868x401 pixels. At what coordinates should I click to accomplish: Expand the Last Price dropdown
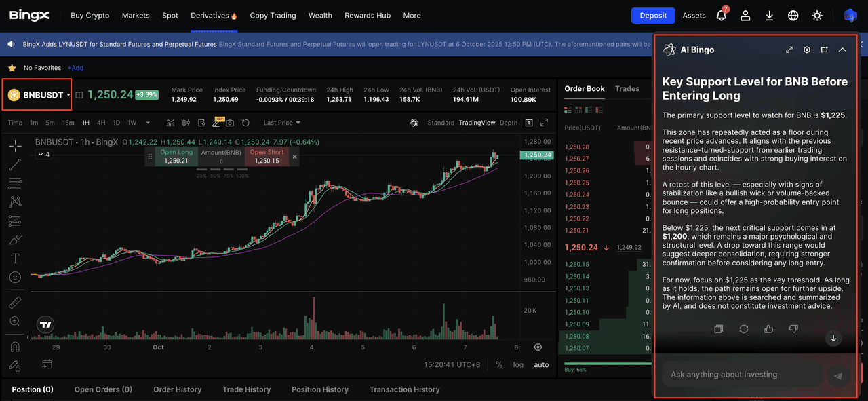(281, 123)
